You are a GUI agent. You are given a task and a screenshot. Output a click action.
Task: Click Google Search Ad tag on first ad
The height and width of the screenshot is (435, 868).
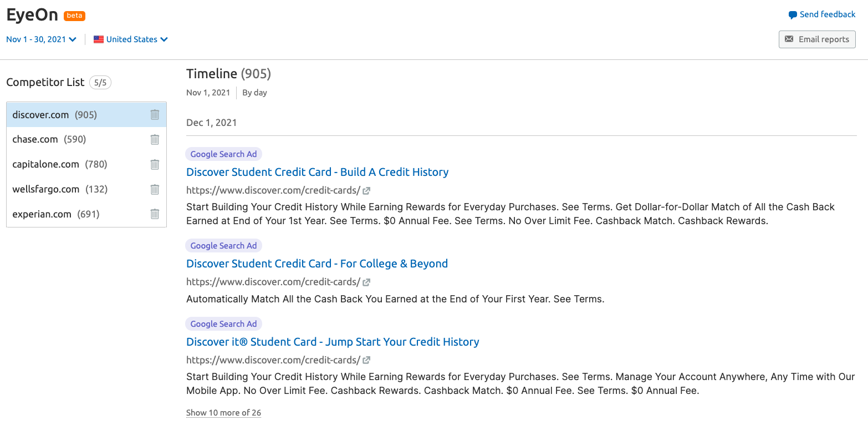[223, 154]
